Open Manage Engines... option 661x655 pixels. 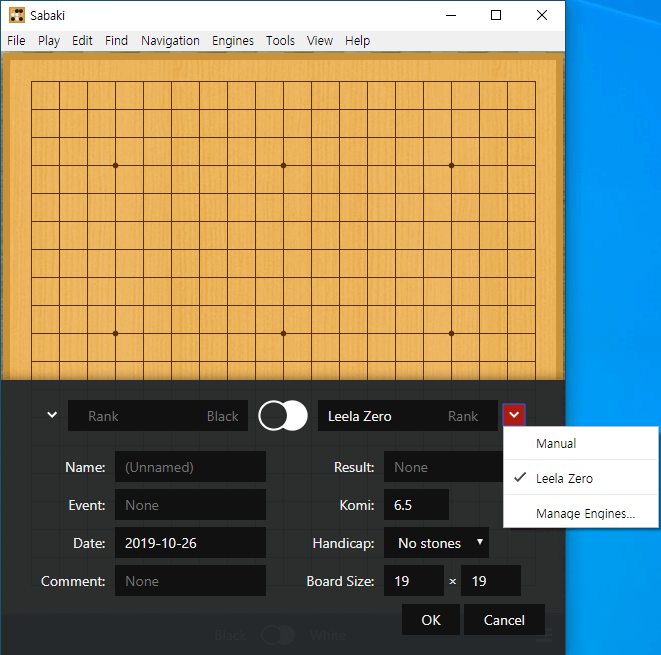(x=580, y=513)
